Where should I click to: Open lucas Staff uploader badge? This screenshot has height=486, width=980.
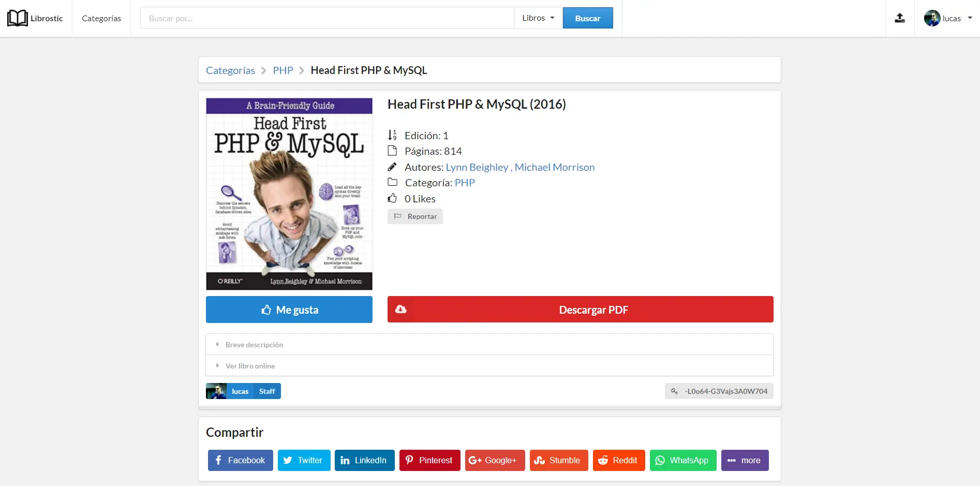pos(243,391)
